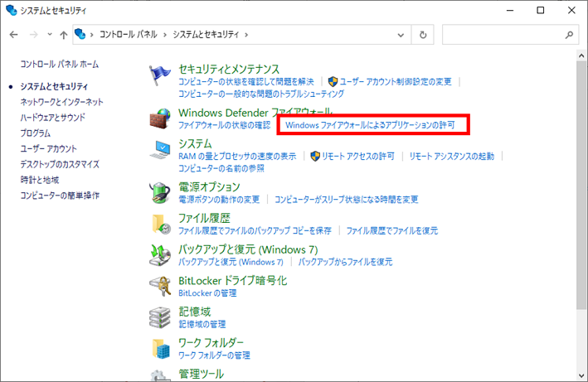
Task: Open システム heading link
Action: [x=195, y=144]
